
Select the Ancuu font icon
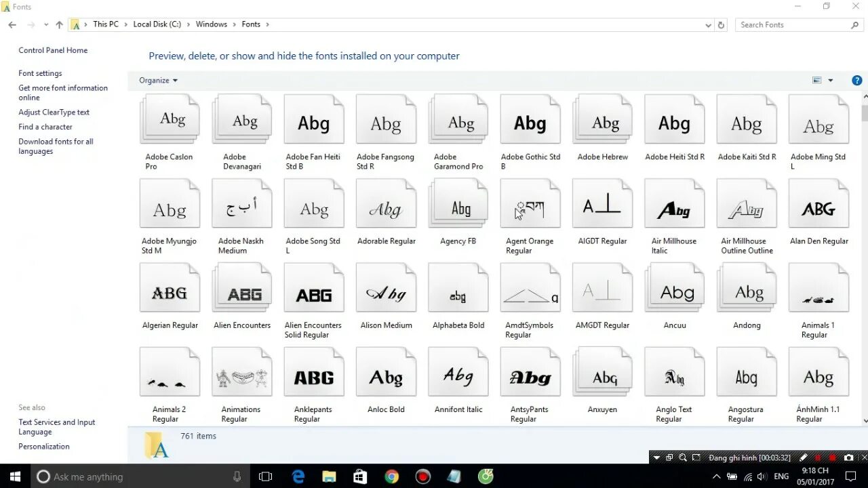674,287
